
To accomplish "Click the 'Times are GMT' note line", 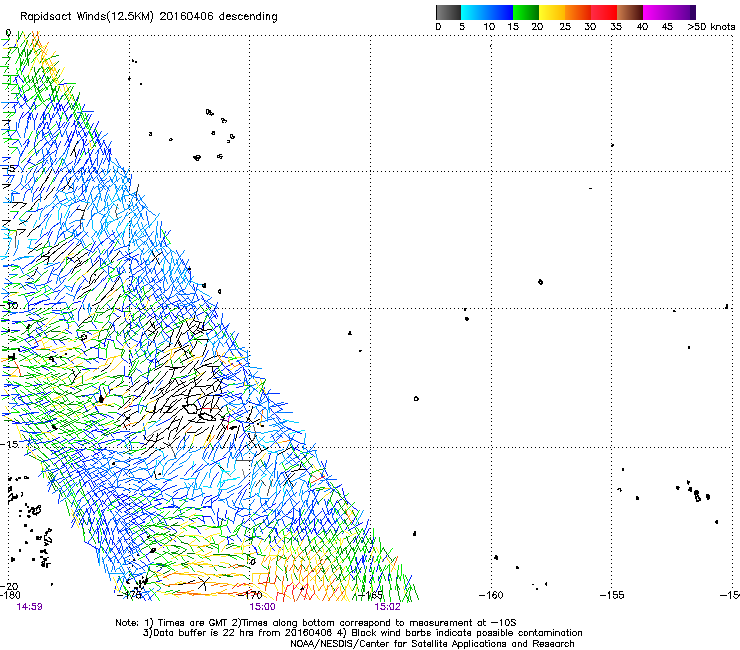I will (x=315, y=623).
